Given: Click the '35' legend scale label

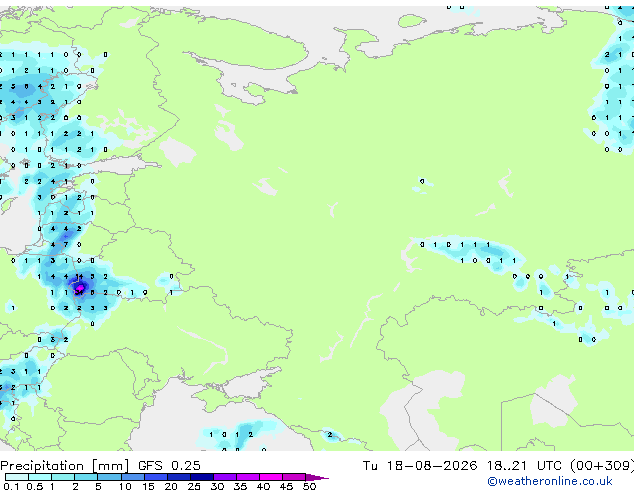Looking at the screenshot, I should [240, 486].
